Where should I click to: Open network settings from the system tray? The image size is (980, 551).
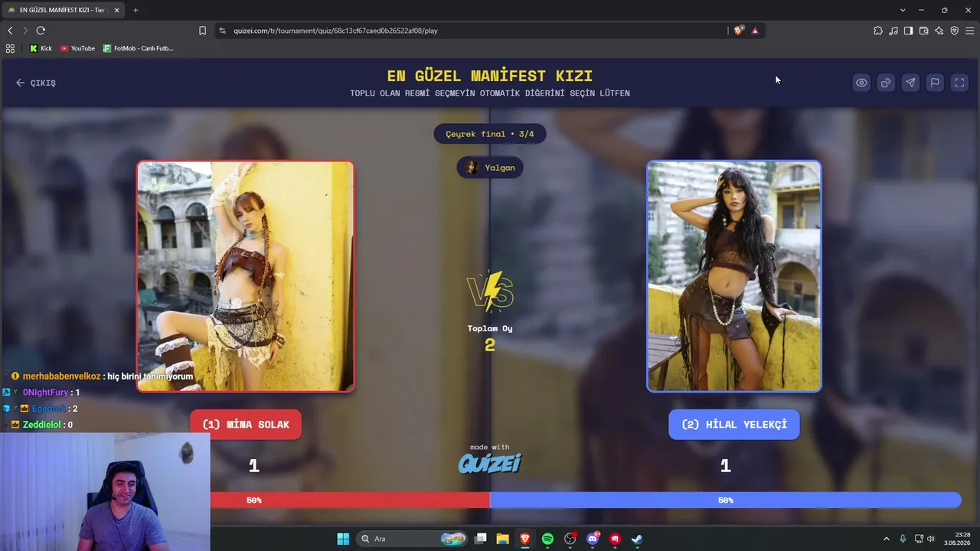click(919, 539)
